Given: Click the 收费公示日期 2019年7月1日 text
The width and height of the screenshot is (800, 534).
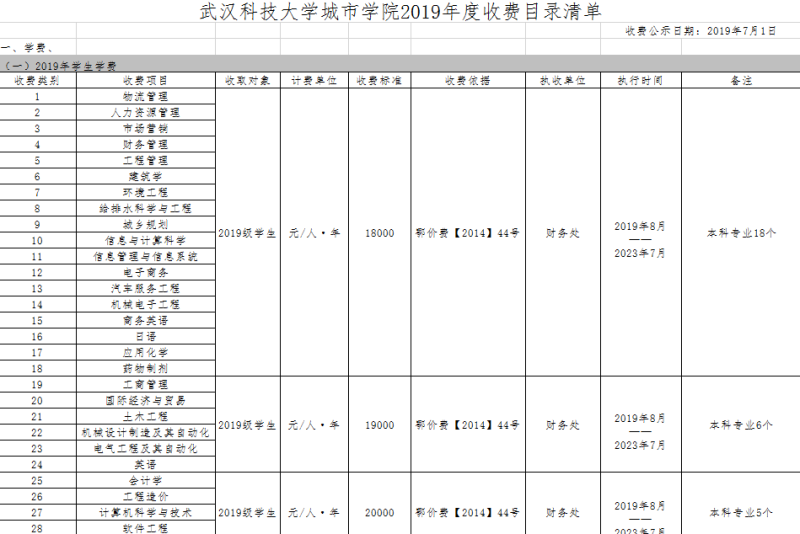Looking at the screenshot, I should point(700,31).
